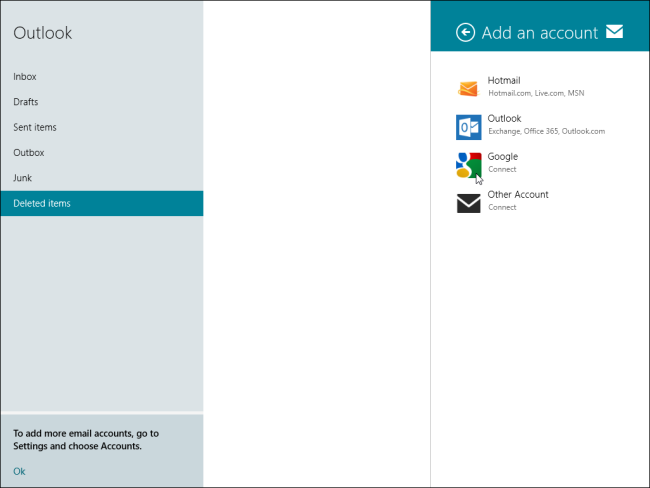Click the 'To add more email accounts' message
Viewport: 650px width, 488px height.
pyautogui.click(x=86, y=439)
